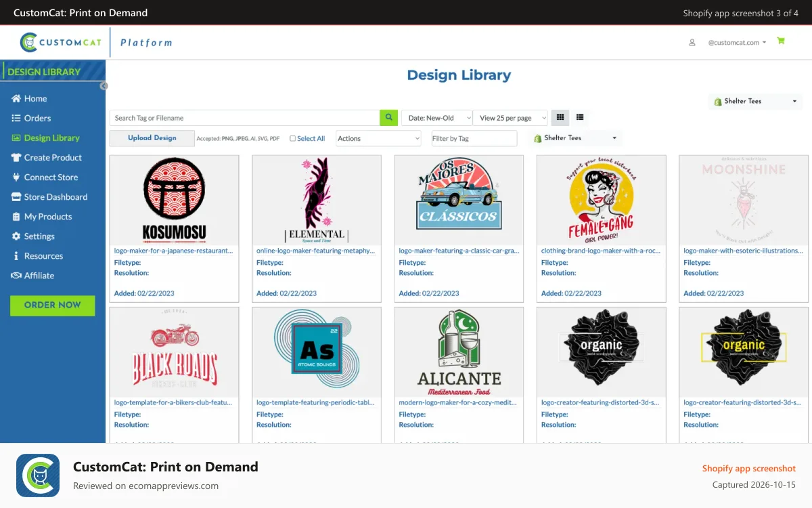The height and width of the screenshot is (508, 812).
Task: Collapse the sidebar with the arrow handle
Action: point(104,85)
